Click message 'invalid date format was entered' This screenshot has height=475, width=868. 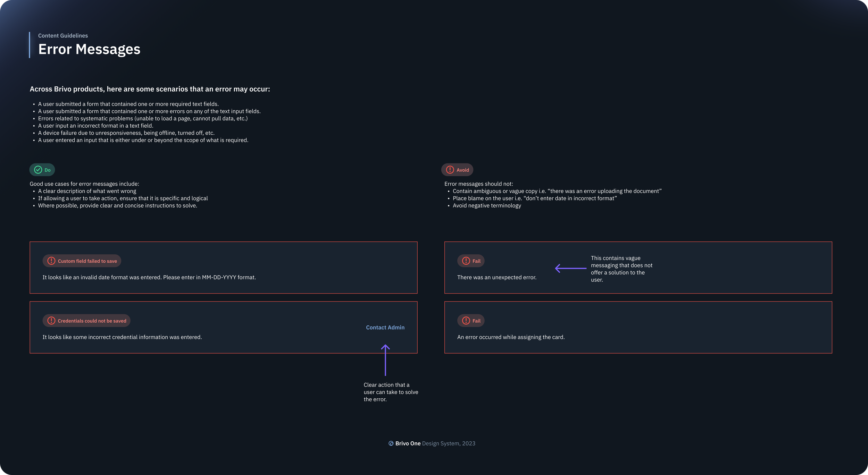pyautogui.click(x=149, y=277)
